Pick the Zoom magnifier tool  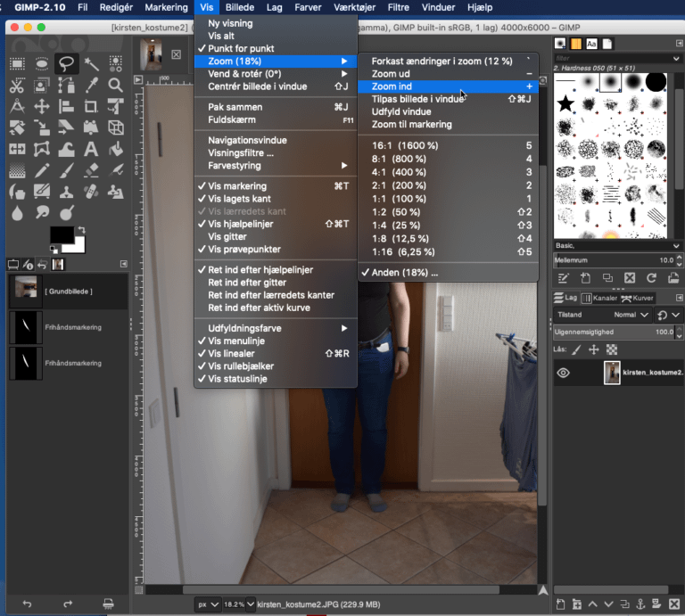(115, 86)
